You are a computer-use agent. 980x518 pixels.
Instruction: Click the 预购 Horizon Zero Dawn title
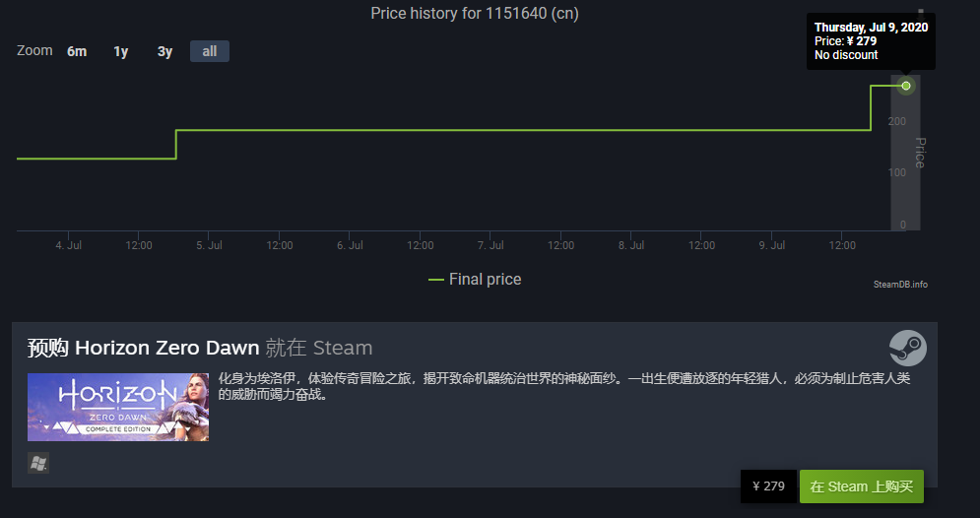[x=143, y=348]
